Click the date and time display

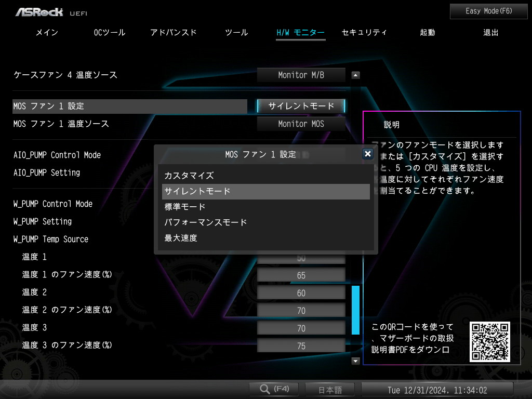point(437,390)
